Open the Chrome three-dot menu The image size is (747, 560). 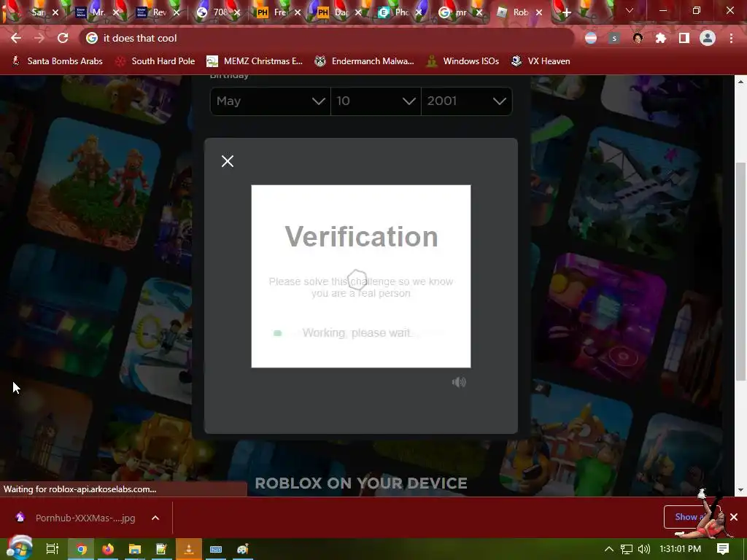[x=731, y=38]
